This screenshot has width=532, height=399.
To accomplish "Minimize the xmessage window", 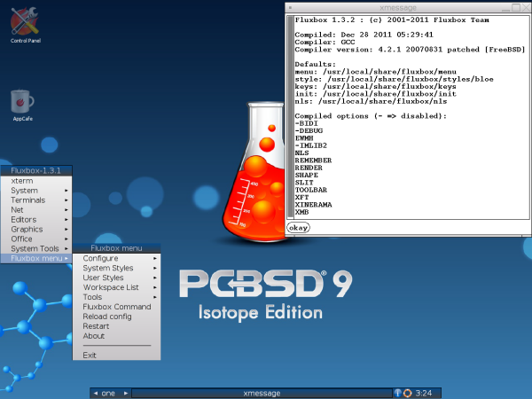I will 506,7.
